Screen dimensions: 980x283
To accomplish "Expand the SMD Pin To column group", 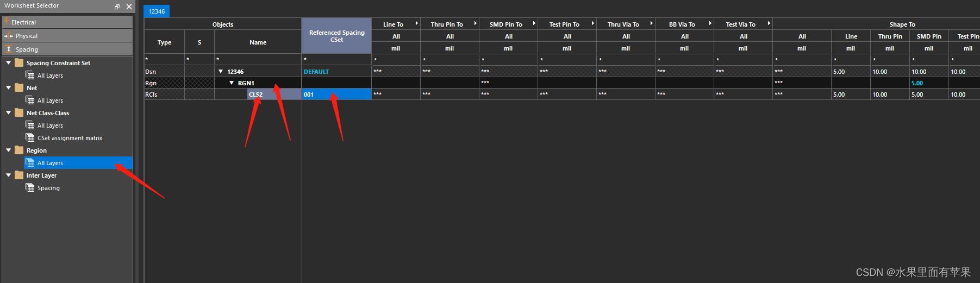I will click(534, 23).
